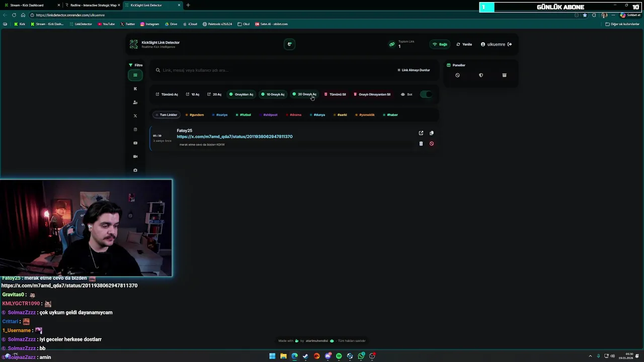
Task: Click the Onaylıları Aç button
Action: point(242,95)
